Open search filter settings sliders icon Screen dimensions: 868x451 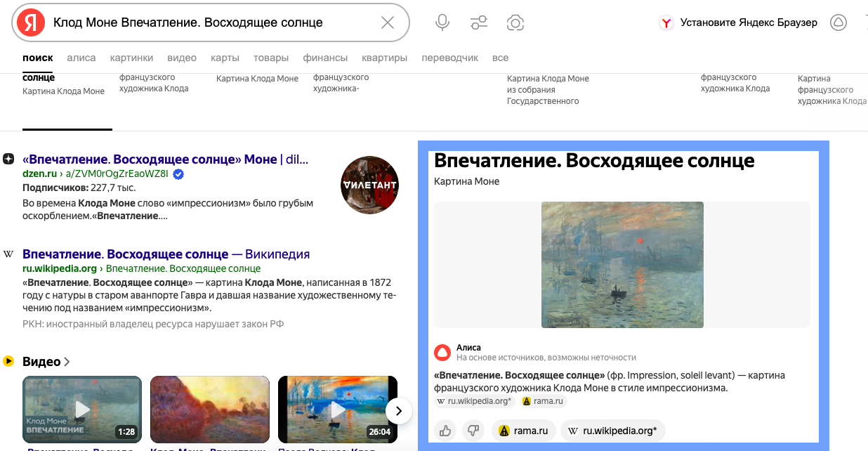click(479, 22)
